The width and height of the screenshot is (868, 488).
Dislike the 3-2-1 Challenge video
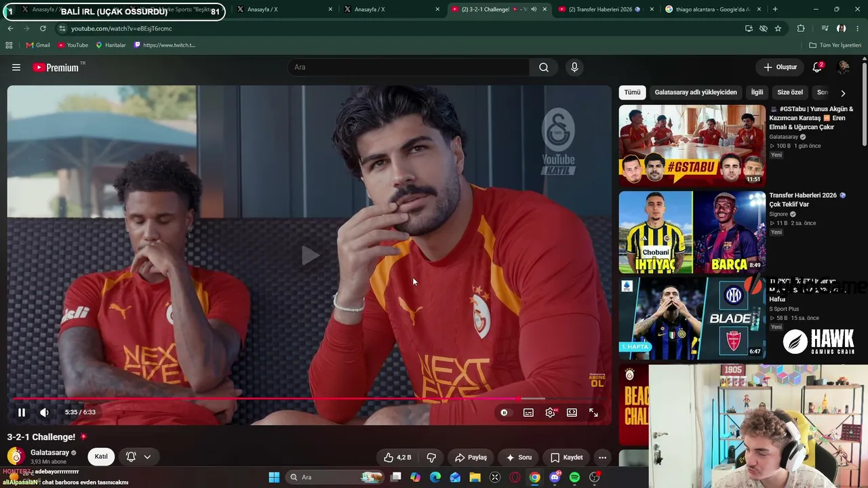point(431,457)
